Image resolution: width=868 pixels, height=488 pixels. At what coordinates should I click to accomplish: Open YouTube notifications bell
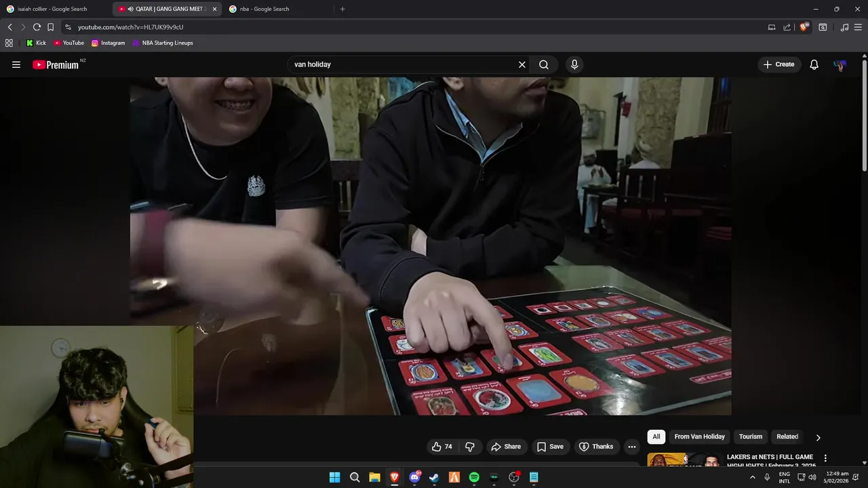[x=814, y=64]
